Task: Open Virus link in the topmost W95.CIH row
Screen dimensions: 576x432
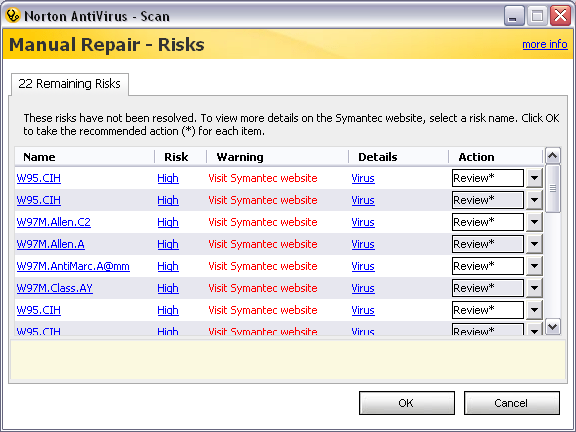Action: coord(363,178)
